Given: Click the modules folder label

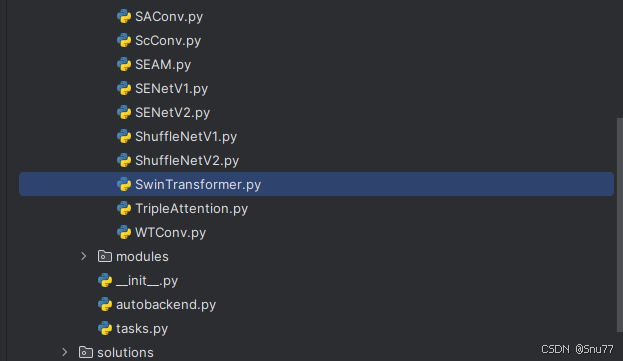Looking at the screenshot, I should [x=142, y=257].
